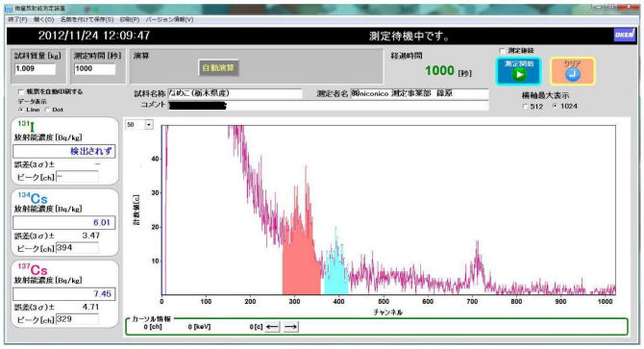
Task: Select the Dot data display option
Action: coord(47,110)
